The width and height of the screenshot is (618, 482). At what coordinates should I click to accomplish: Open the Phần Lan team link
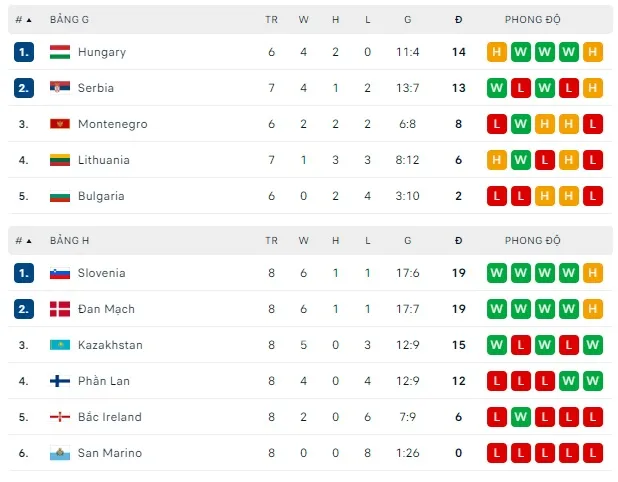point(103,381)
